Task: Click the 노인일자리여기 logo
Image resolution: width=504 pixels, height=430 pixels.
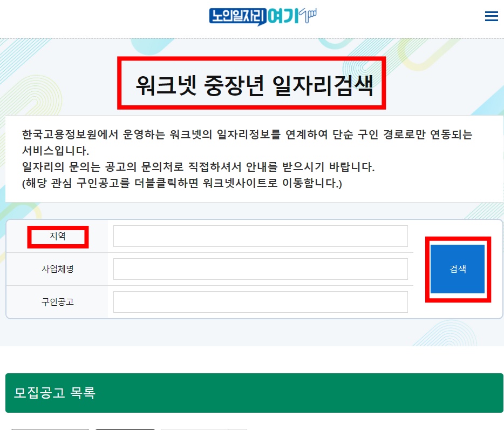Action: pyautogui.click(x=263, y=16)
